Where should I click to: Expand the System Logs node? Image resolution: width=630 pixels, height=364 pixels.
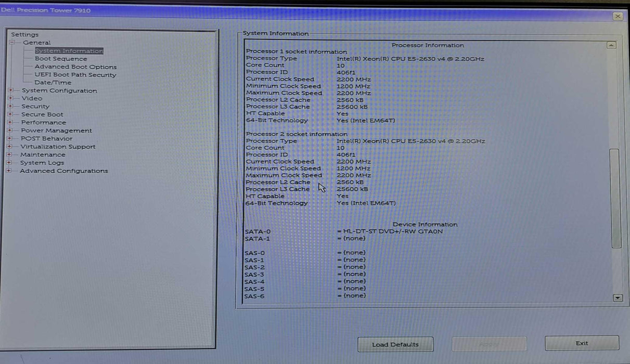9,163
